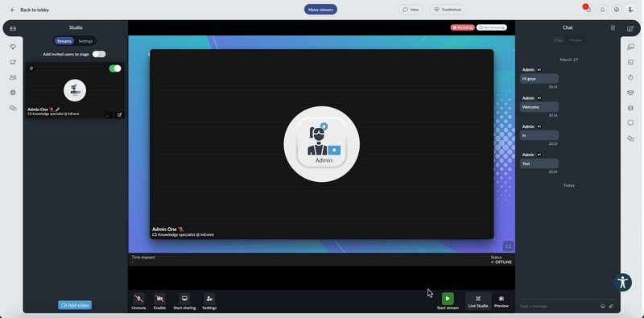Open the Inbox
This screenshot has height=318, width=644.
click(411, 10)
